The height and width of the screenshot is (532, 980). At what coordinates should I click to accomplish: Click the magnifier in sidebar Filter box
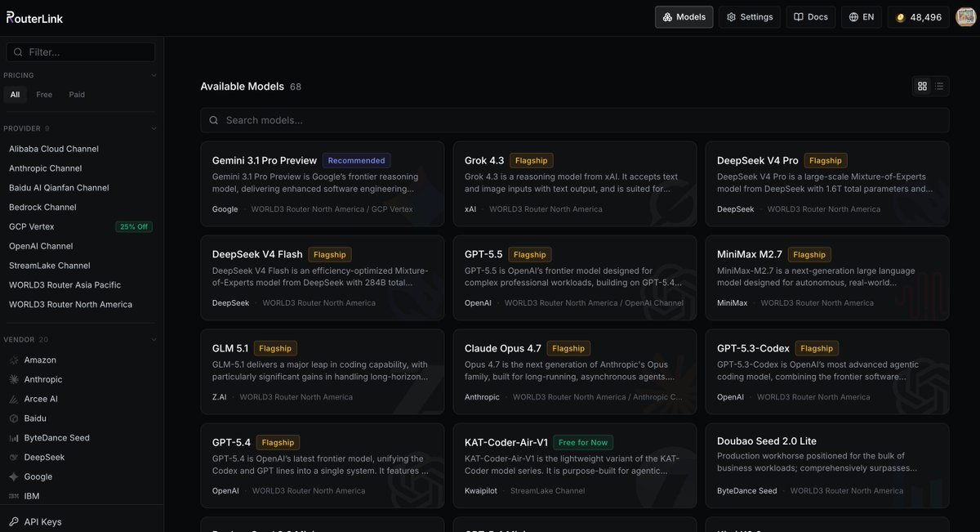point(18,52)
